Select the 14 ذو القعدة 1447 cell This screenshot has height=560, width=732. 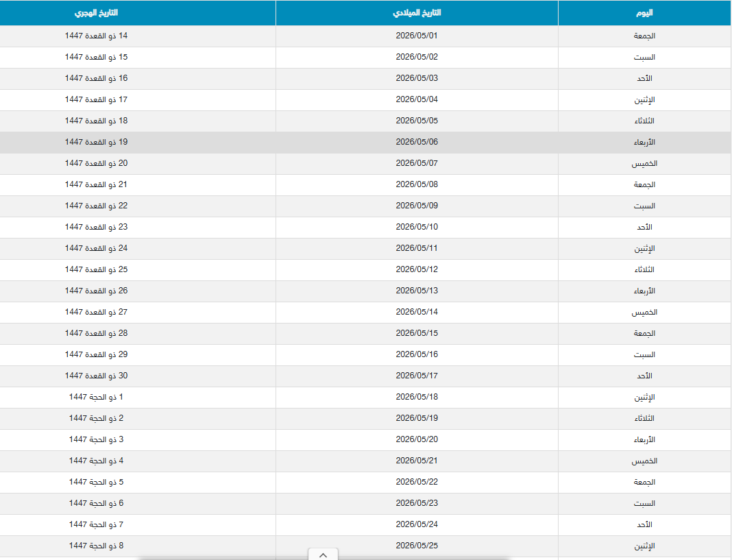tap(96, 36)
